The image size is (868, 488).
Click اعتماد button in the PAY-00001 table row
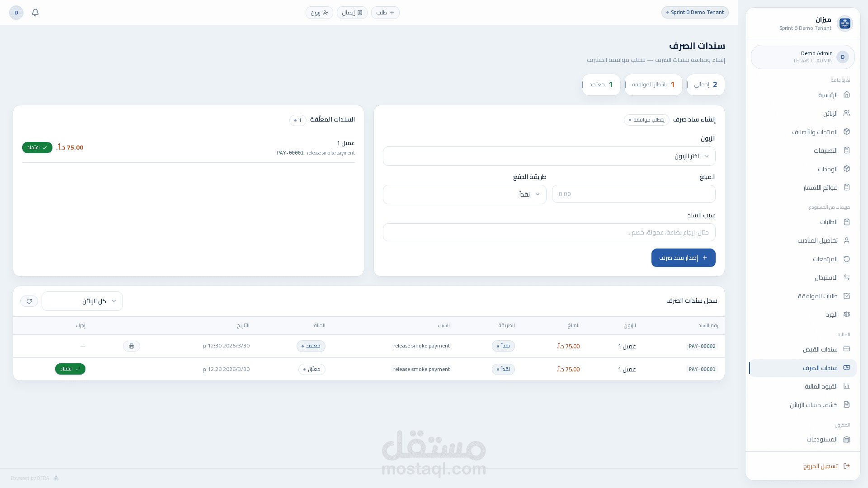click(70, 369)
